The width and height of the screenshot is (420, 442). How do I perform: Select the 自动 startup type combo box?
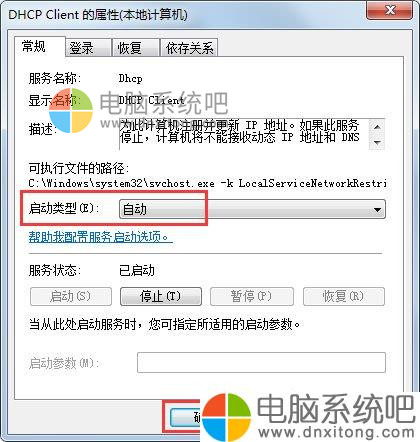coord(252,210)
